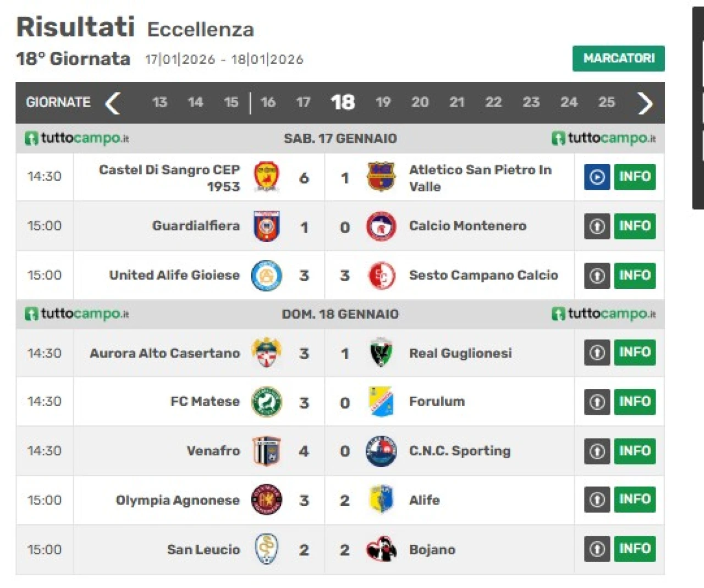The height and width of the screenshot is (588, 704).
Task: Click the Calcio Montenero team logo
Action: [381, 226]
